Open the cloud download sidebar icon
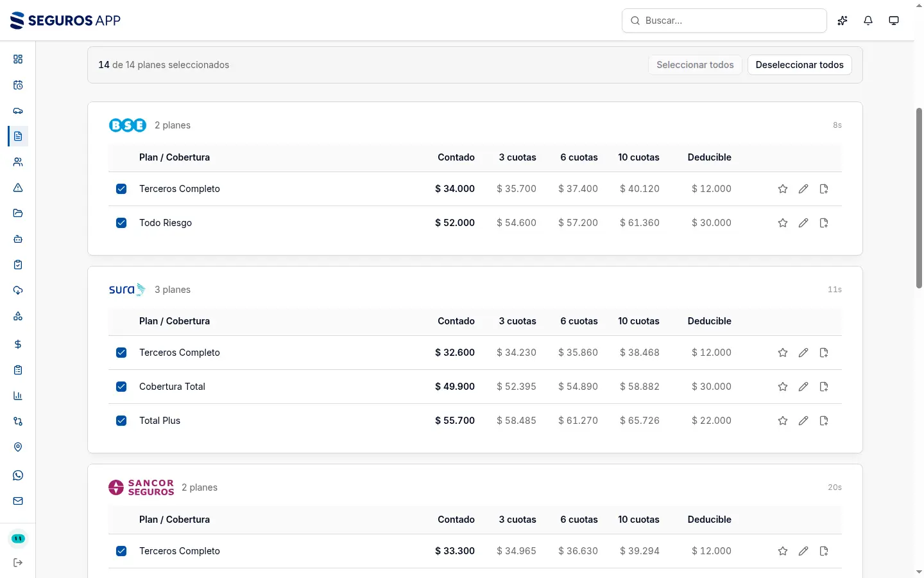 click(18, 290)
